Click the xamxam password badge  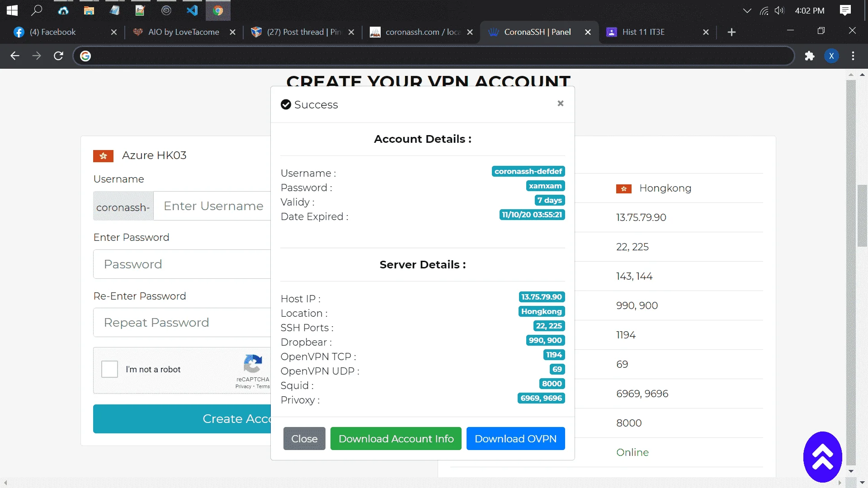coord(545,186)
